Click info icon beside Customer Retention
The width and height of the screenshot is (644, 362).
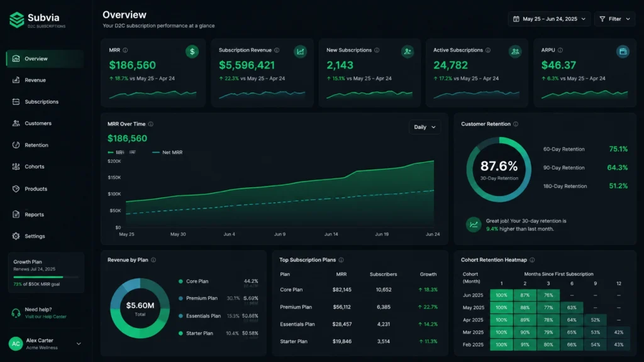516,124
